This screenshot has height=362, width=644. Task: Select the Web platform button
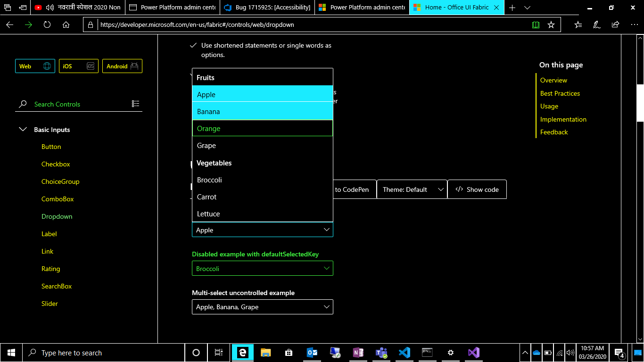(x=35, y=66)
